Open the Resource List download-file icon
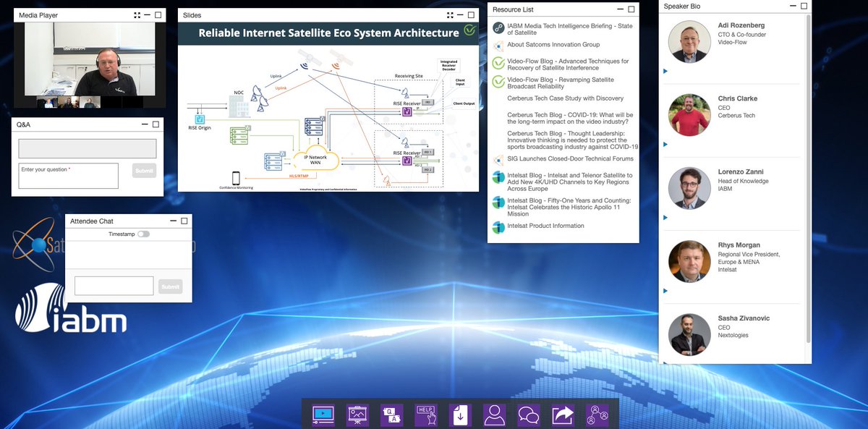This screenshot has height=429, width=868. (460, 415)
